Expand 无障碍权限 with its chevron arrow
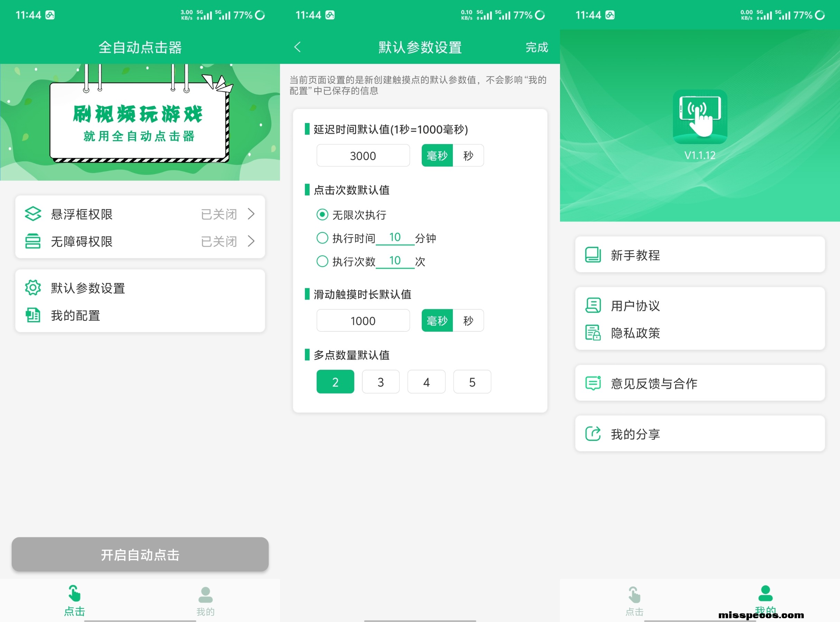This screenshot has width=840, height=622. [x=251, y=241]
